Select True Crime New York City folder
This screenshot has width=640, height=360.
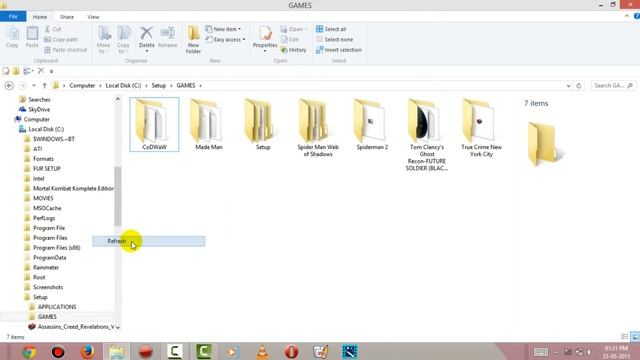tap(481, 128)
